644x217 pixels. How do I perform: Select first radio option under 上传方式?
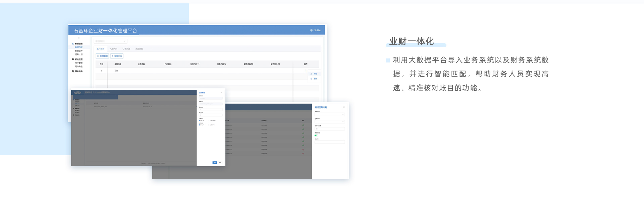(200, 120)
